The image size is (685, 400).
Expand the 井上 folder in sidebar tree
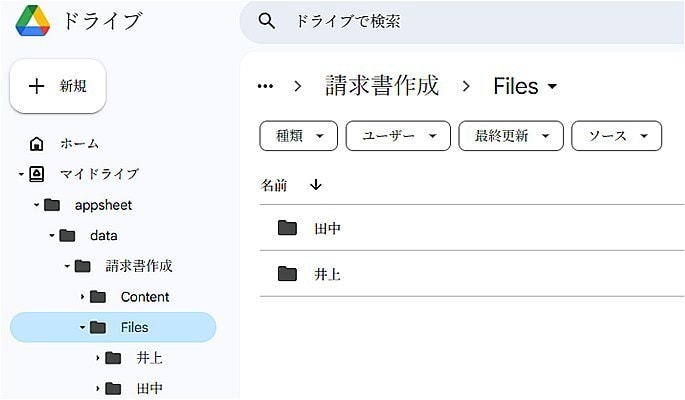coord(98,358)
